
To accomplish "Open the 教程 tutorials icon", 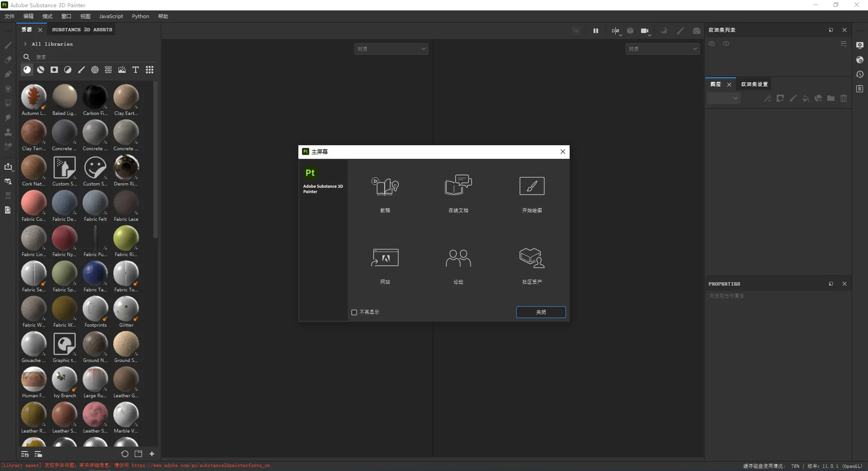I will coord(385,186).
